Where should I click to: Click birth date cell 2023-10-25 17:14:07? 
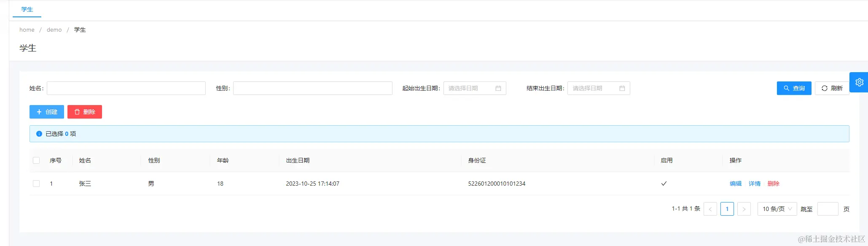click(x=312, y=184)
